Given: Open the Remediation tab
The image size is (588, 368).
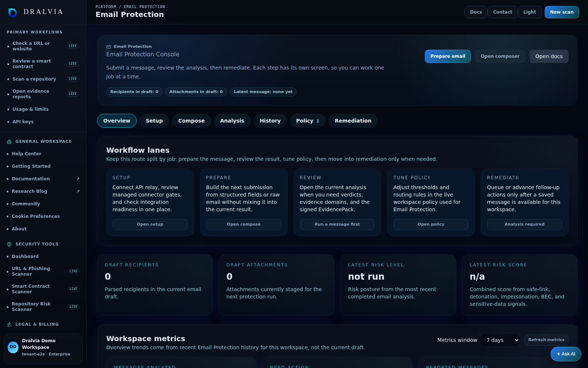Looking at the screenshot, I should click(x=353, y=121).
